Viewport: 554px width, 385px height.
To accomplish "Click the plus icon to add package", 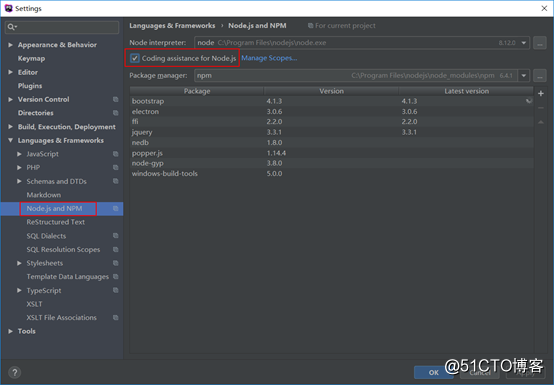I will pyautogui.click(x=541, y=93).
